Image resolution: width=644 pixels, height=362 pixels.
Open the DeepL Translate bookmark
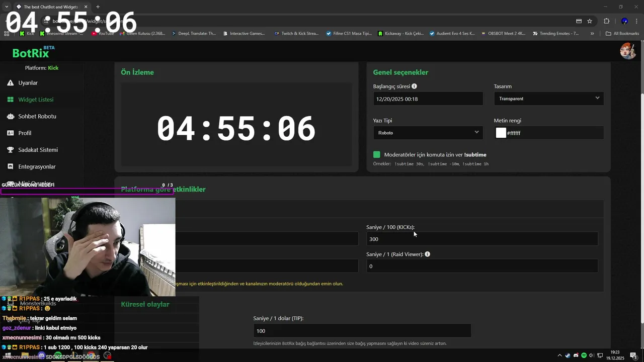193,34
